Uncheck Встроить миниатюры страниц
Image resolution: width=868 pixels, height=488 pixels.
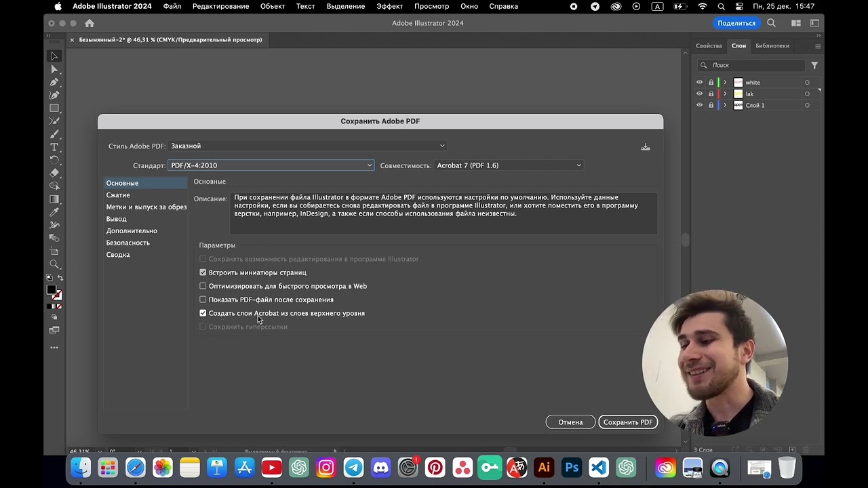(203, 272)
